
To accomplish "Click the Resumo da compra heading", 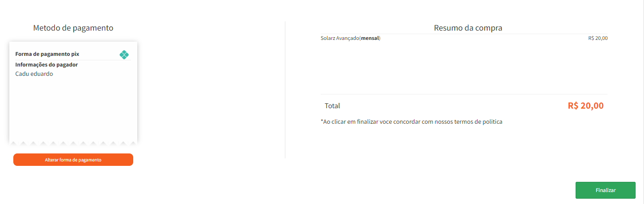I will [x=468, y=28].
